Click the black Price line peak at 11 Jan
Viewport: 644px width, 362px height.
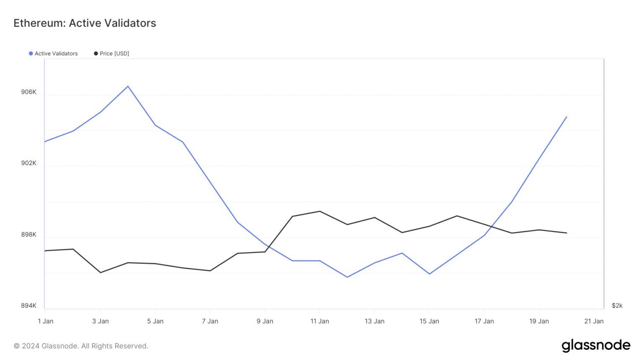point(320,211)
